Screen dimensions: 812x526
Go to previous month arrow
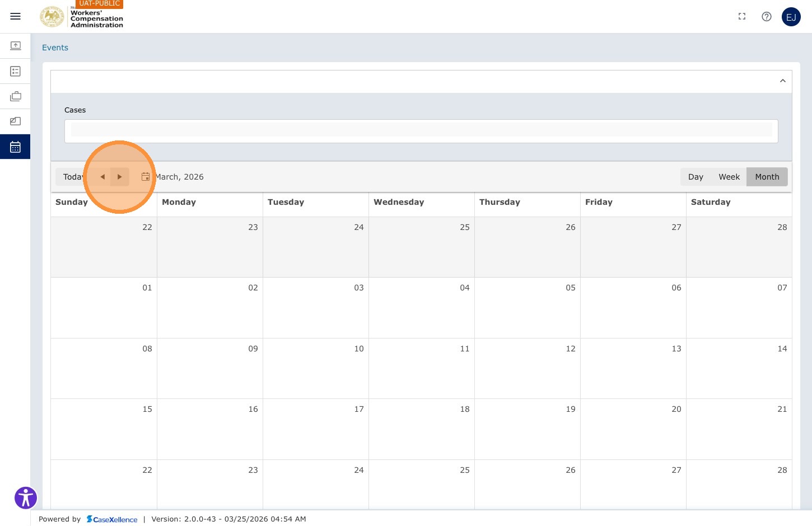tap(102, 177)
